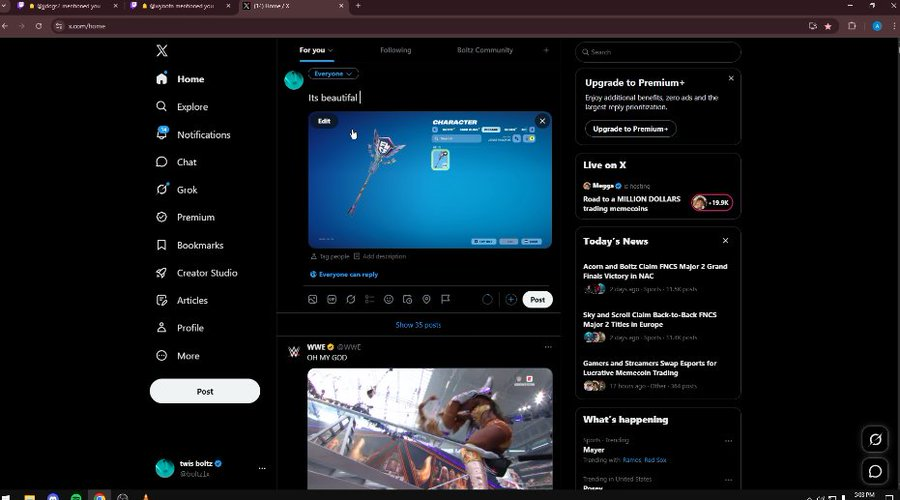Click Upgrade to Premium+ button
Viewport: 900px width, 500px height.
[x=630, y=129]
